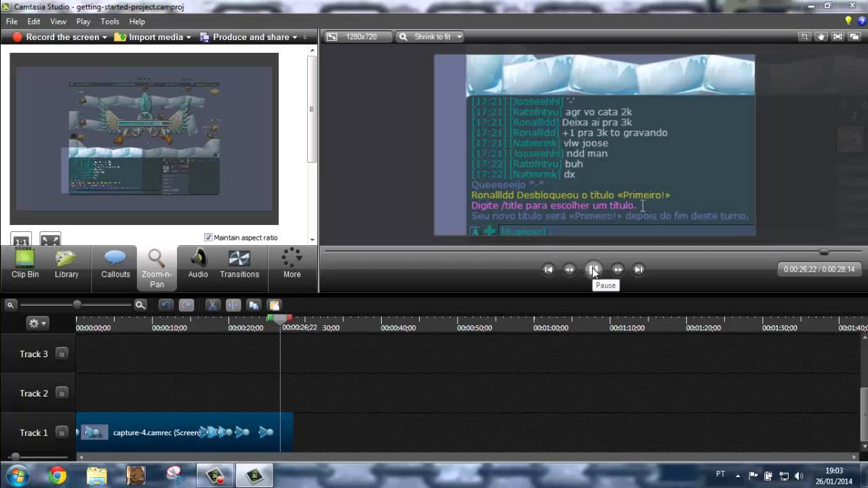Click Import media button

coord(149,37)
